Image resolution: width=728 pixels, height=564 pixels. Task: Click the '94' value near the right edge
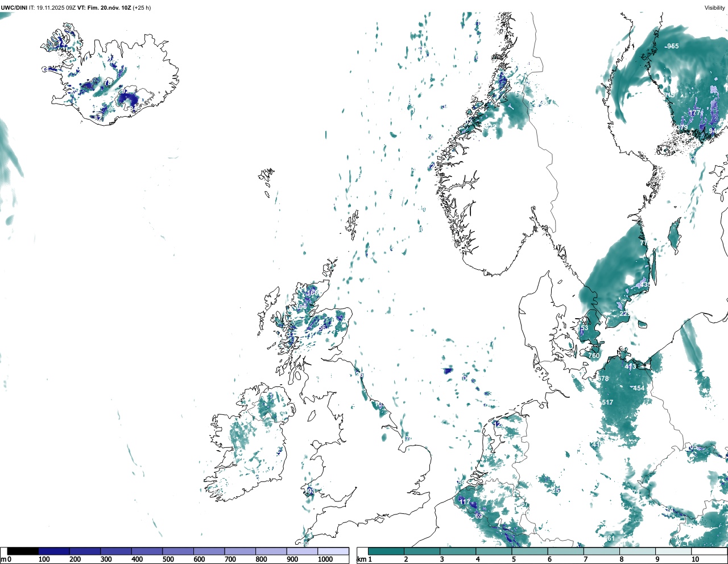(x=713, y=131)
